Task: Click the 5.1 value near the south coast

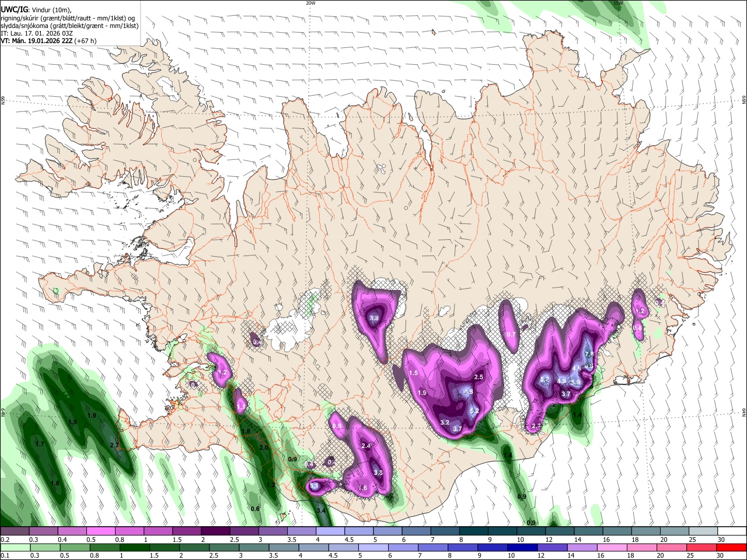Action: (x=314, y=485)
